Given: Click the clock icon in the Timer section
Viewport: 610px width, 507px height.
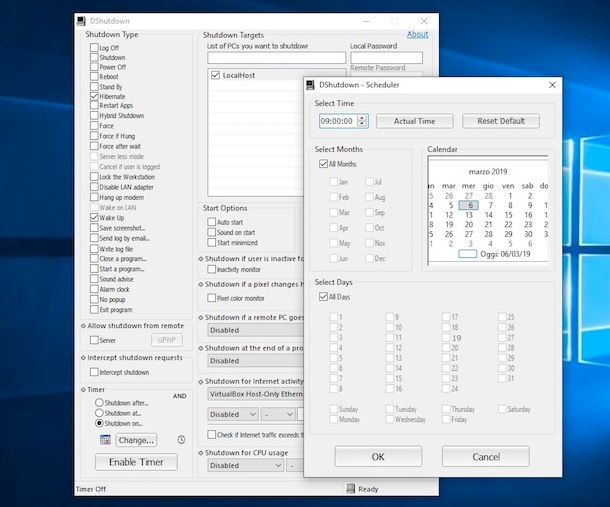Looking at the screenshot, I should pyautogui.click(x=181, y=440).
